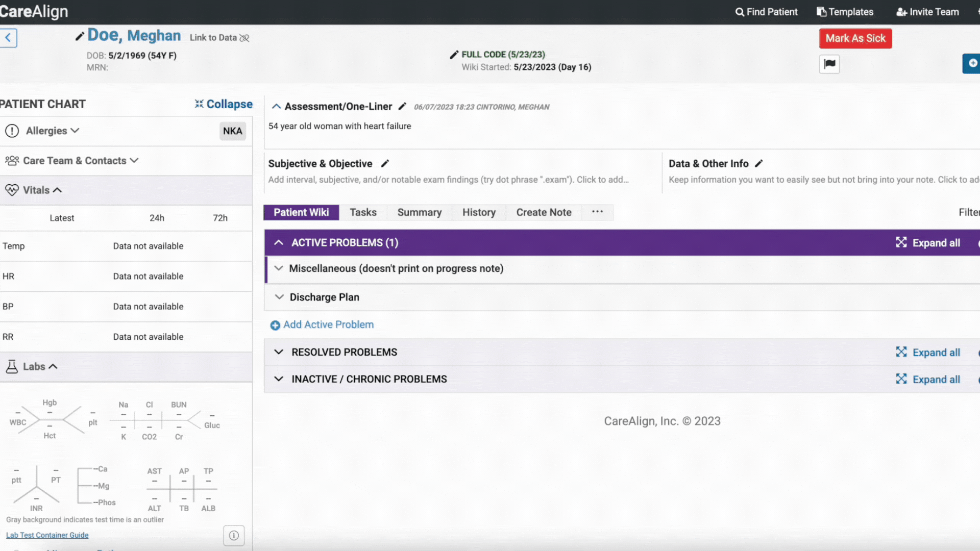This screenshot has height=551, width=980.
Task: Toggle expand Labs section
Action: coord(53,366)
